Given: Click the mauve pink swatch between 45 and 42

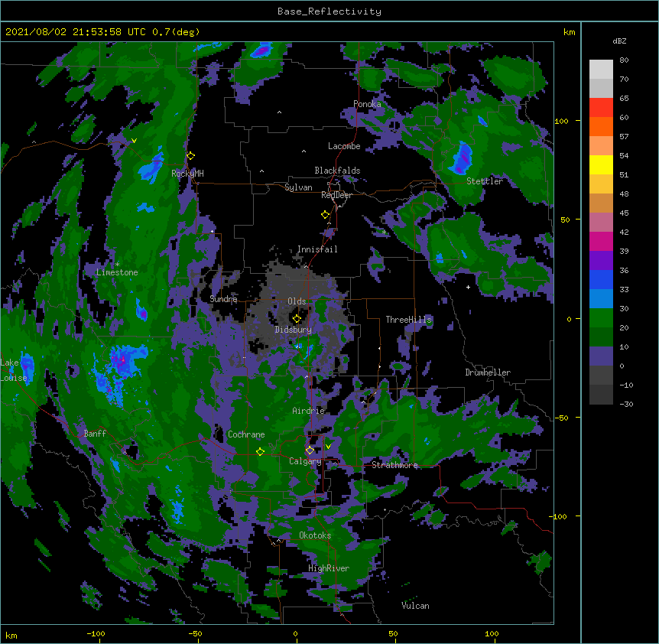Looking at the screenshot, I should (601, 223).
